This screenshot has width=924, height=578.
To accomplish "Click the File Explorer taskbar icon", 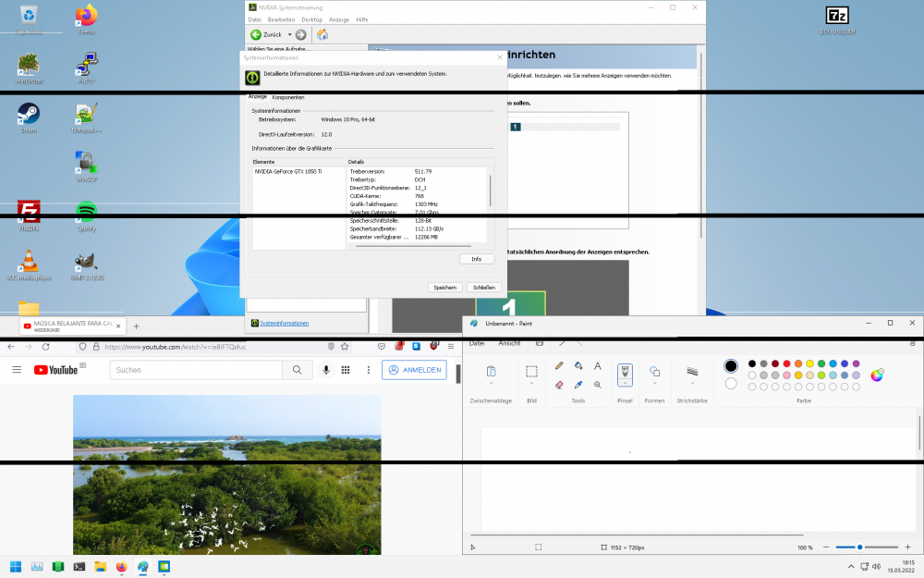I will pos(100,567).
